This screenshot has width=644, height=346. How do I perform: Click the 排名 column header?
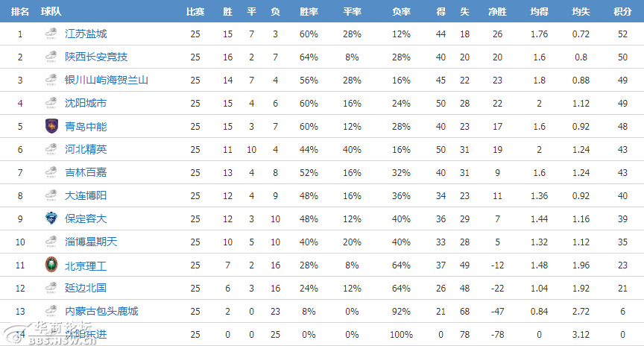click(20, 11)
